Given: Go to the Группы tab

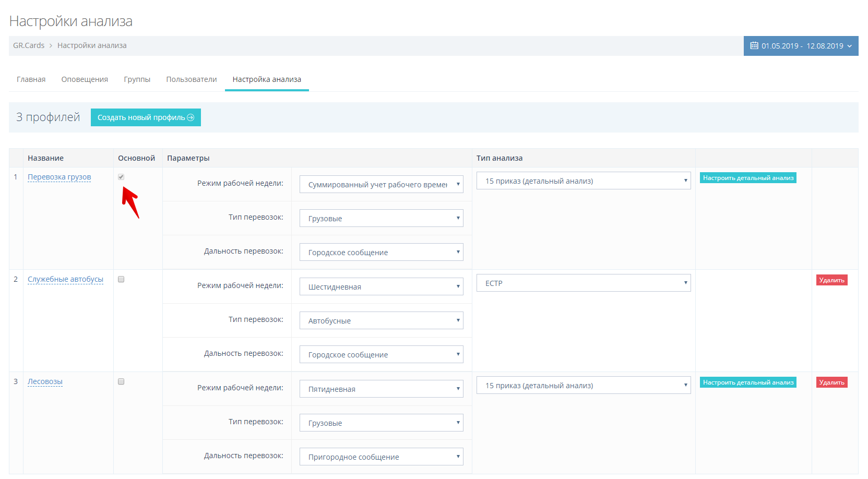Looking at the screenshot, I should tap(137, 79).
